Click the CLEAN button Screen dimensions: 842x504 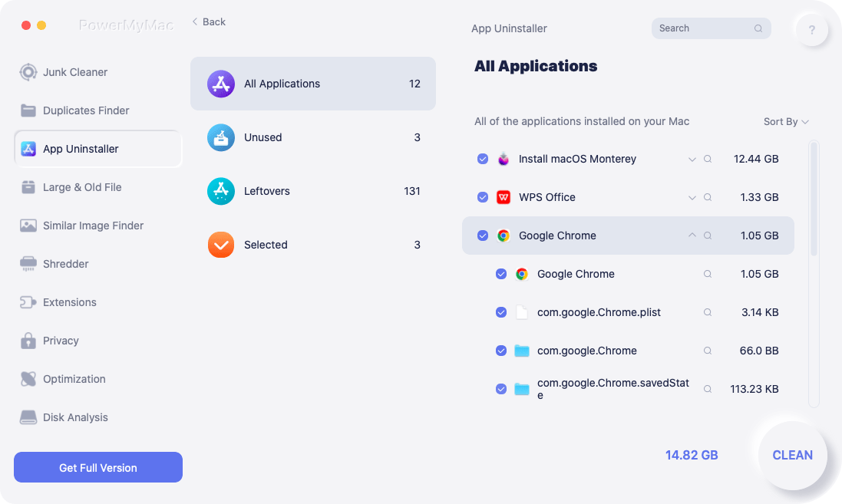(793, 455)
